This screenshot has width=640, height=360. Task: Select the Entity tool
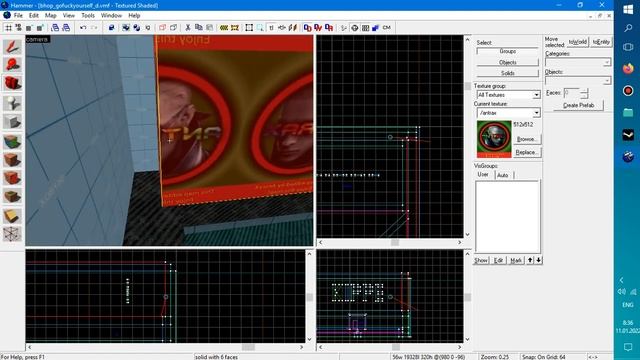12,102
